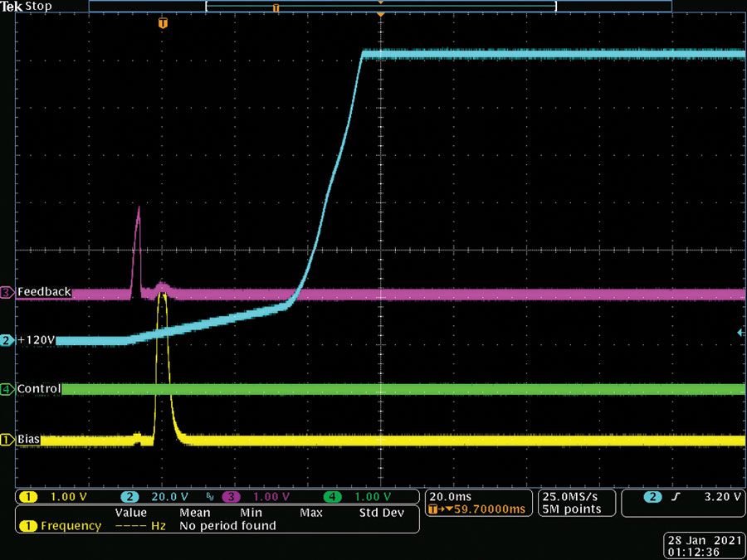Select the channel 1 Bias marker

click(7, 440)
